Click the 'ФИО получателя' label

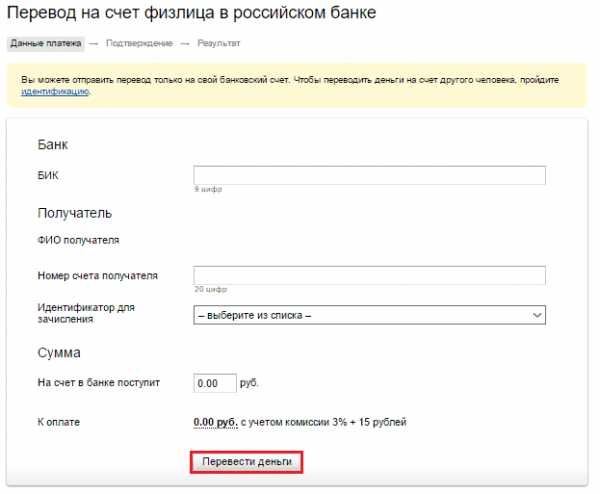(x=78, y=240)
